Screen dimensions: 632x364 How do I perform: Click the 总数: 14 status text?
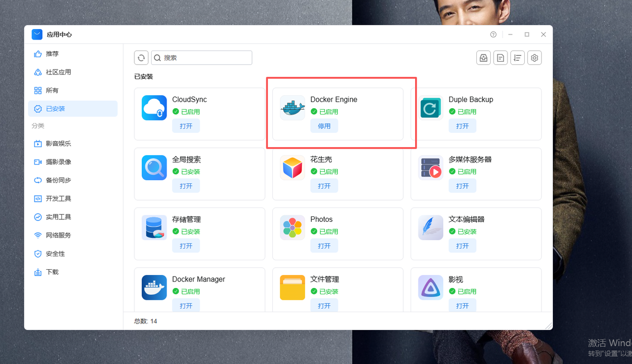click(146, 321)
